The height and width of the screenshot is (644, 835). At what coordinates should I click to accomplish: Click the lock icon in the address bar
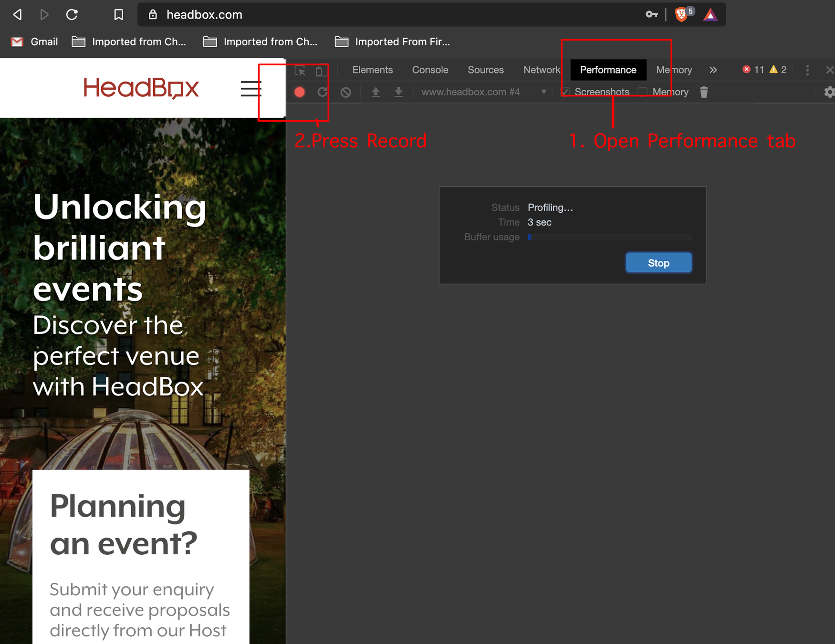153,15
